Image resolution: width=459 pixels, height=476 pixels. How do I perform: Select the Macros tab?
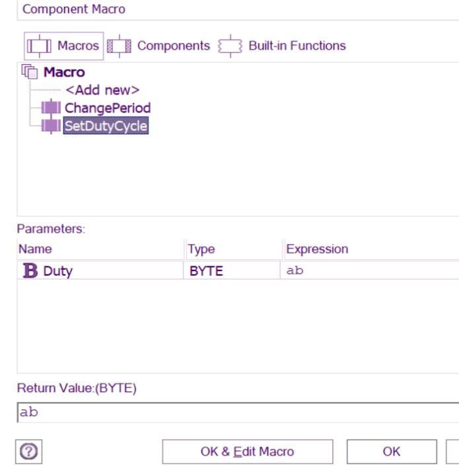(x=77, y=46)
